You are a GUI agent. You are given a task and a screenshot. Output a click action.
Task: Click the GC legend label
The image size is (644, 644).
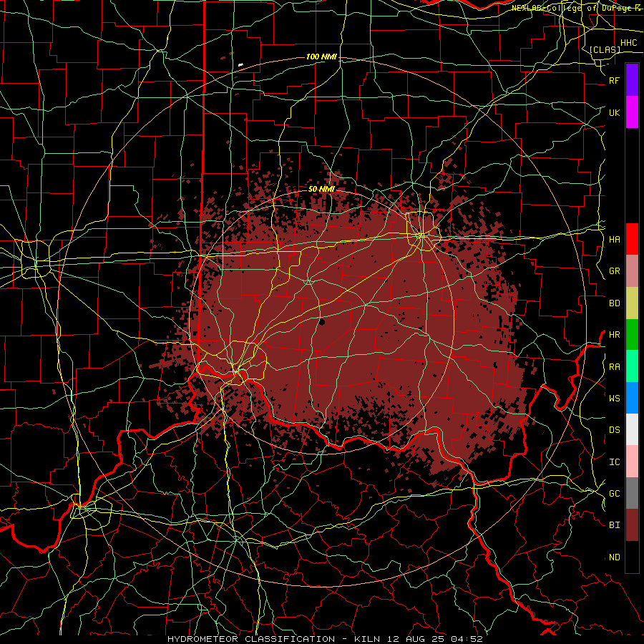coord(615,494)
